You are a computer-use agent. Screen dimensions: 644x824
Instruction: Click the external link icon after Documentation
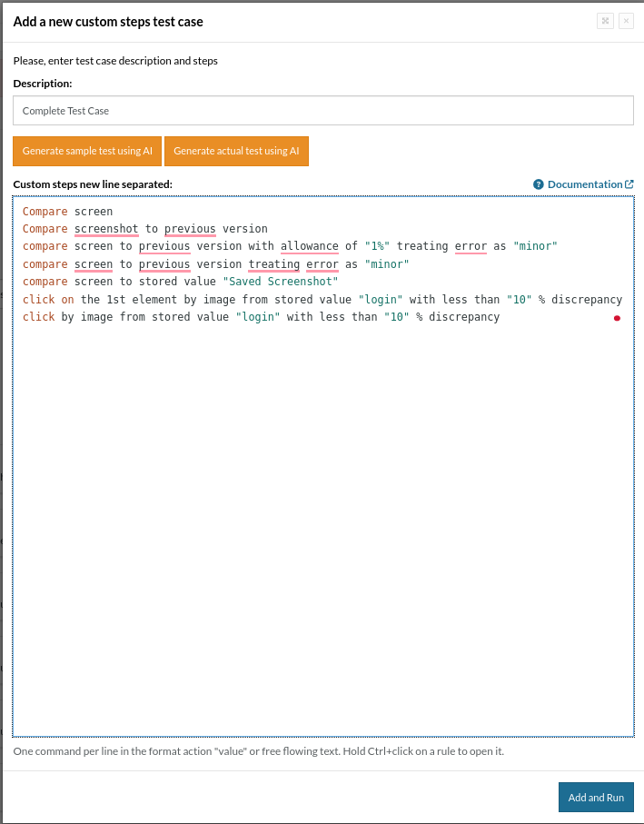pos(629,184)
